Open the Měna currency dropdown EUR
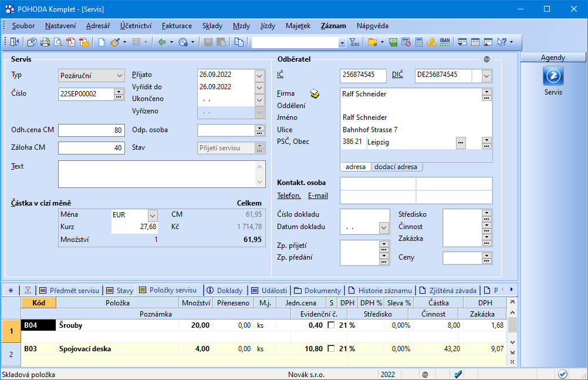The height and width of the screenshot is (380, 588). point(153,215)
